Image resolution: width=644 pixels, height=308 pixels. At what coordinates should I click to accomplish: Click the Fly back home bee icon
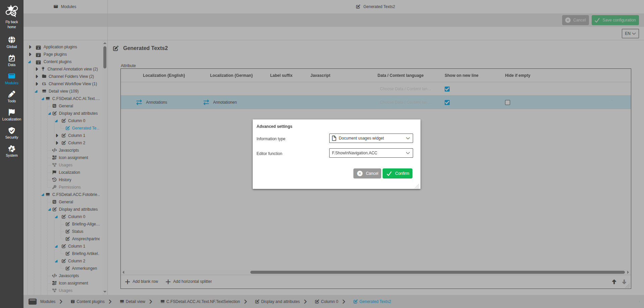12,11
